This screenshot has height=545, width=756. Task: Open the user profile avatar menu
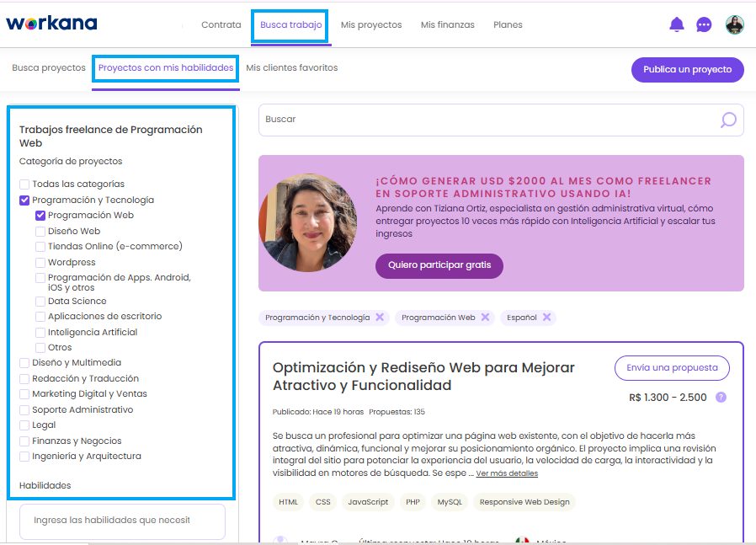[x=735, y=24]
